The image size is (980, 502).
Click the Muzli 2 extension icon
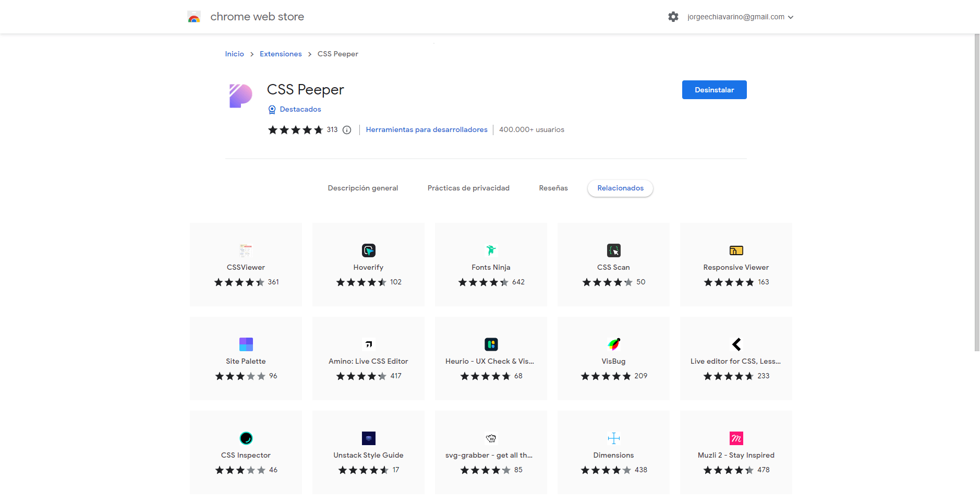coord(736,438)
